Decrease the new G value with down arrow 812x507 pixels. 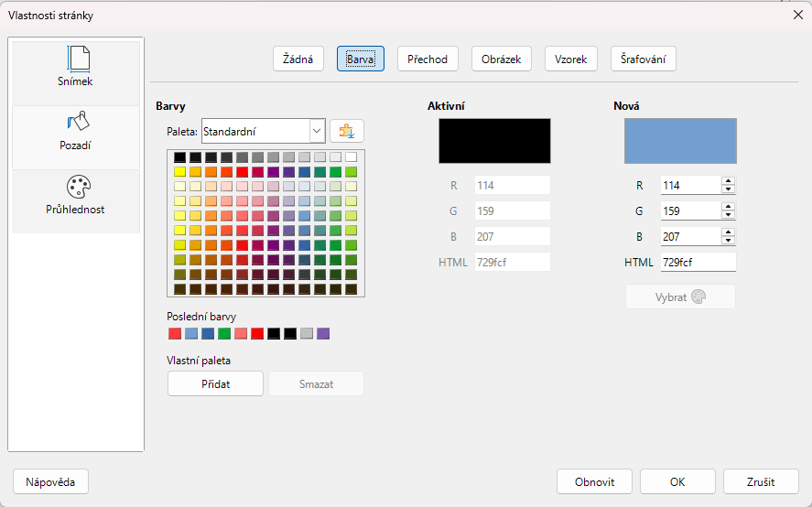coord(728,215)
